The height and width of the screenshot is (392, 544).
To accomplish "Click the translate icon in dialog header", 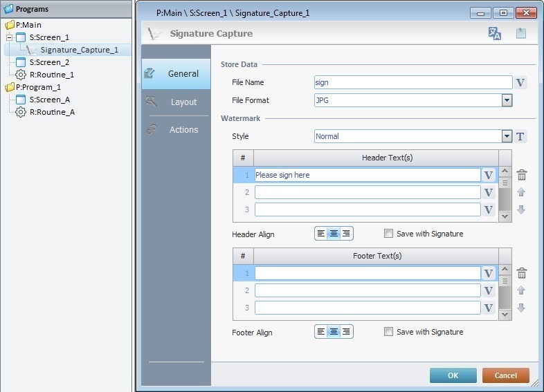I will click(x=494, y=33).
